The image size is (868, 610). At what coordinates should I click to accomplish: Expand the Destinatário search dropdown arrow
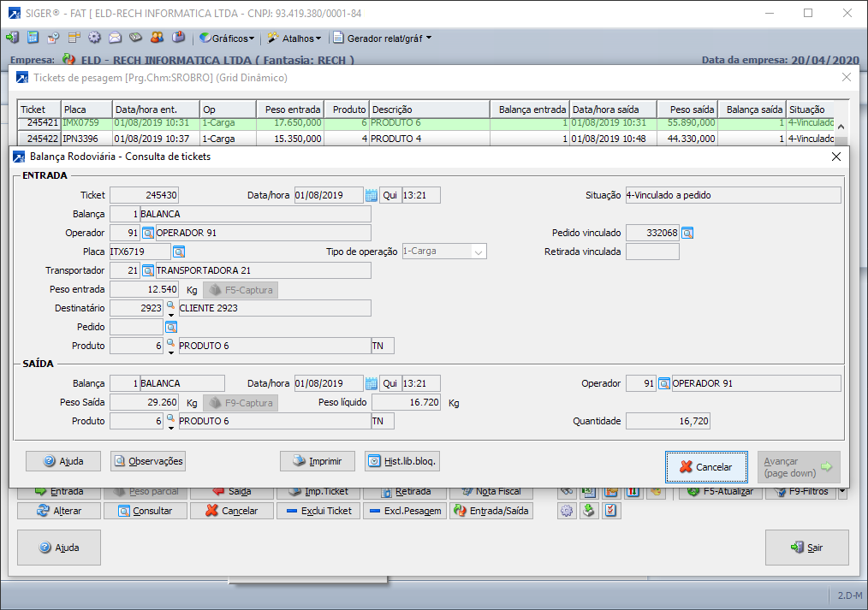click(169, 313)
